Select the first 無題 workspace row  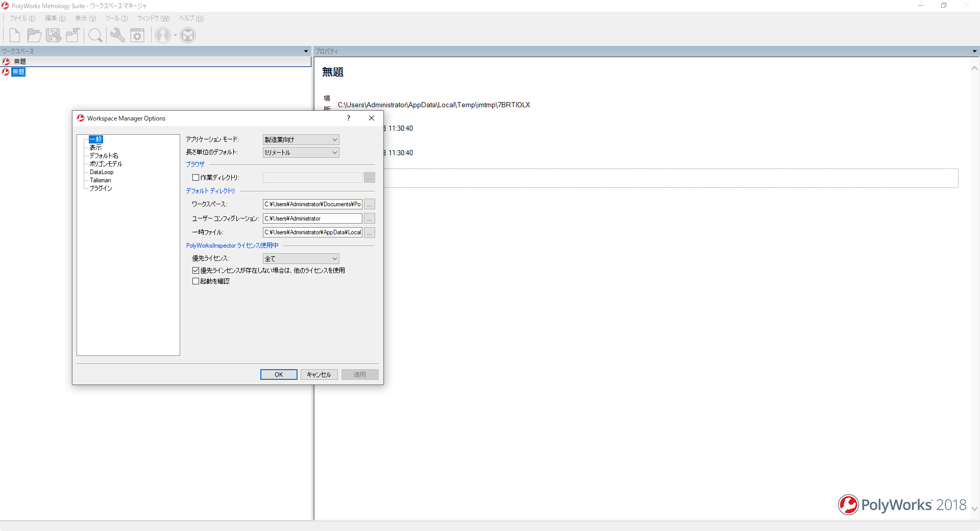156,61
